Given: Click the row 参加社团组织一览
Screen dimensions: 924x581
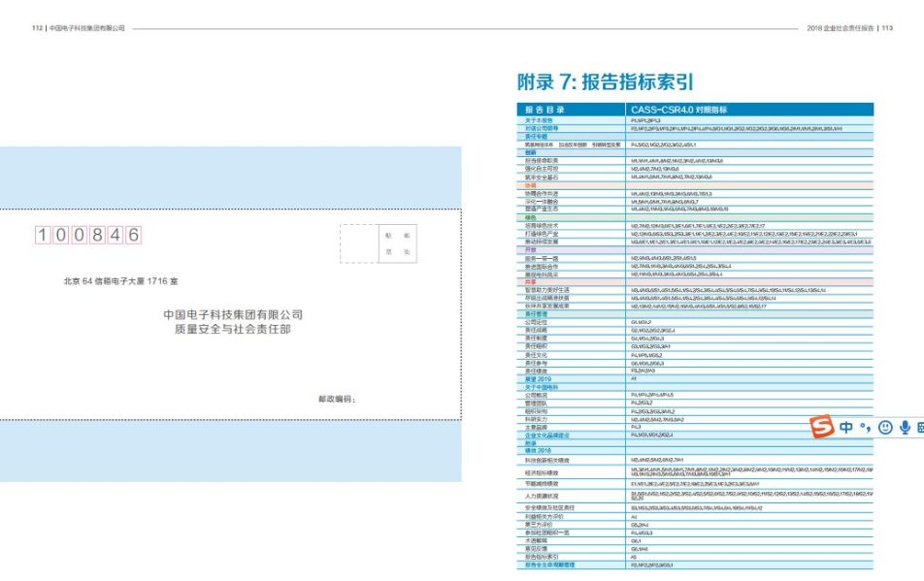Looking at the screenshot, I should 695,533.
